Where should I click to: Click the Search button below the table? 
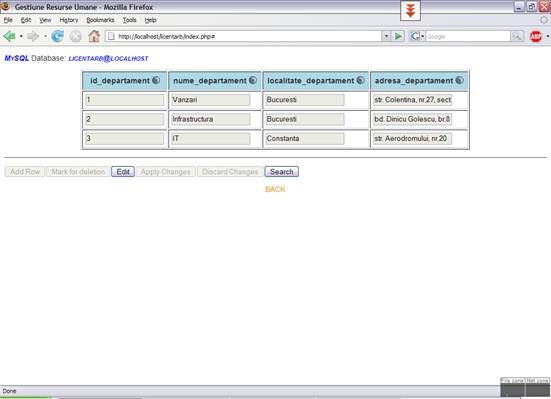coord(281,172)
